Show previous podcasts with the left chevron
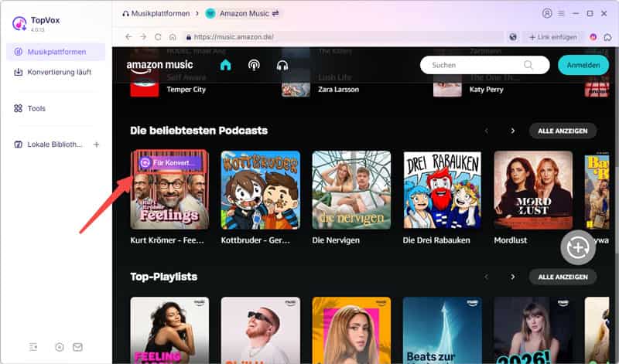 point(487,131)
